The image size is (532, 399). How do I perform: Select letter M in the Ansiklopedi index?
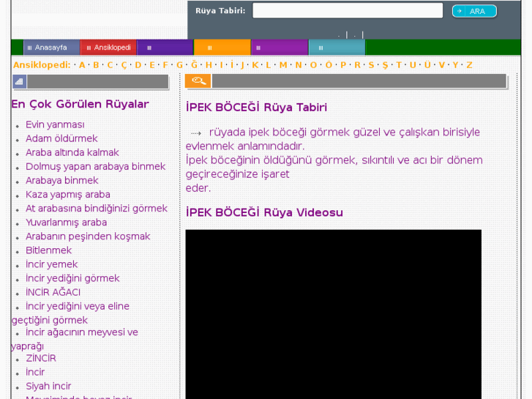point(283,65)
